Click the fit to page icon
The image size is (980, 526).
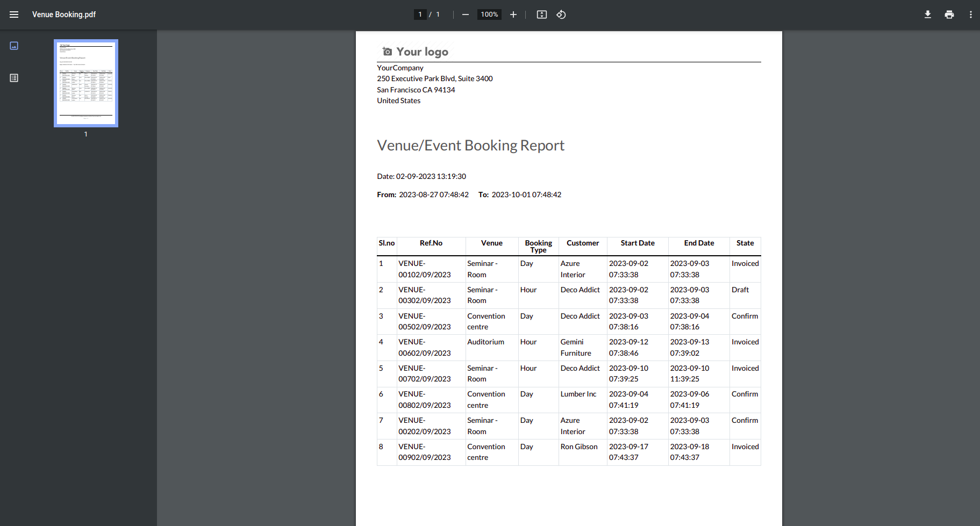[542, 15]
